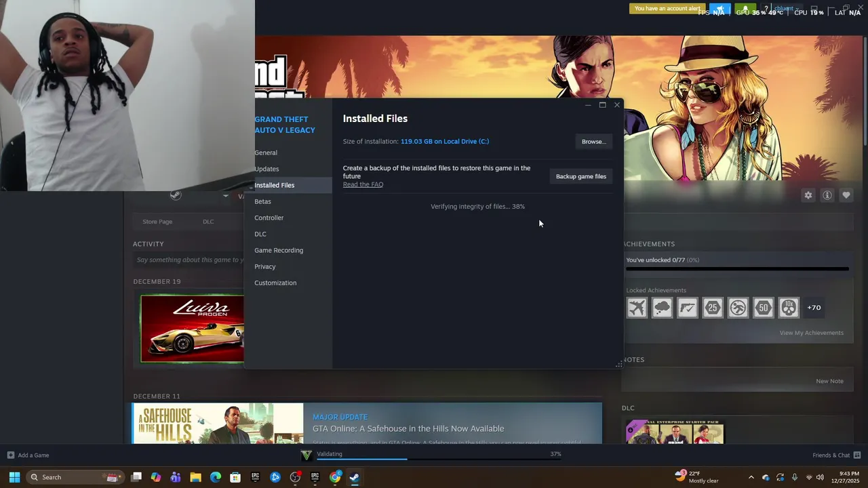This screenshot has width=868, height=488.
Task: Click the Browse... button
Action: pyautogui.click(x=593, y=142)
